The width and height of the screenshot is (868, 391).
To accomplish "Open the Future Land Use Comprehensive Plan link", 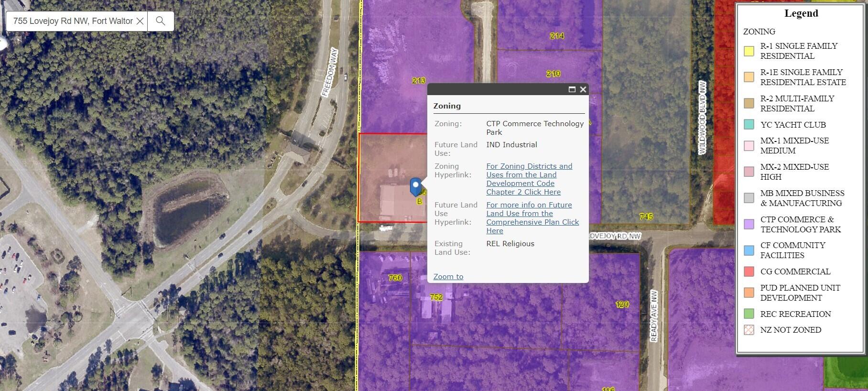I will (x=532, y=218).
